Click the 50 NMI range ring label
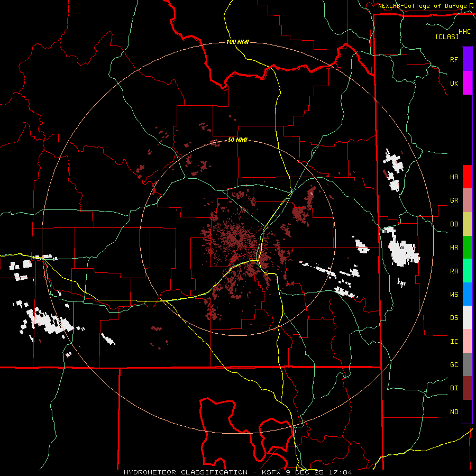Image resolution: width=476 pixels, height=476 pixels. click(237, 140)
